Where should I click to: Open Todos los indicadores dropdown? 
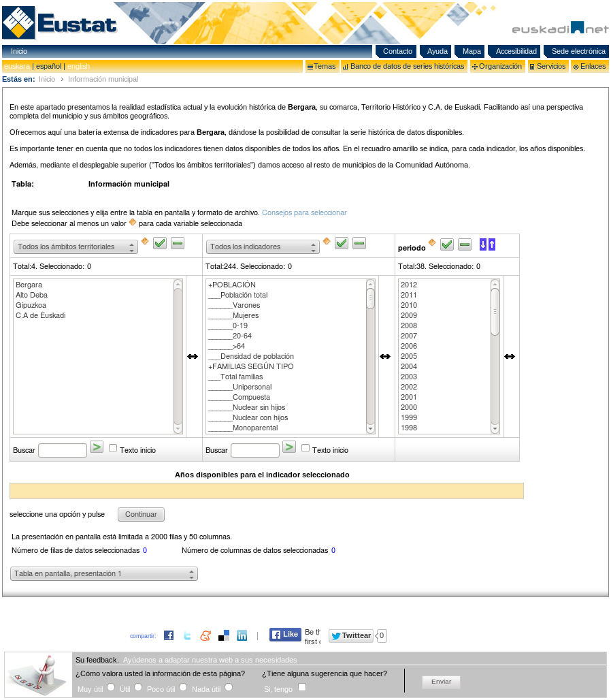click(263, 247)
